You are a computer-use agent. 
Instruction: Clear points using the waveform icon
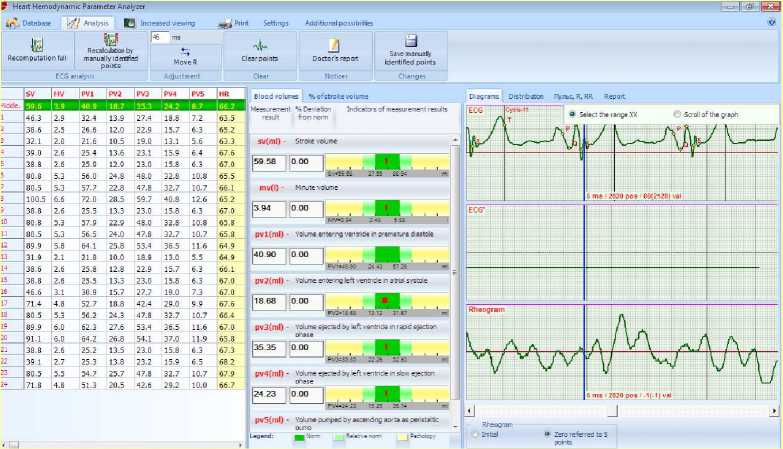[259, 45]
